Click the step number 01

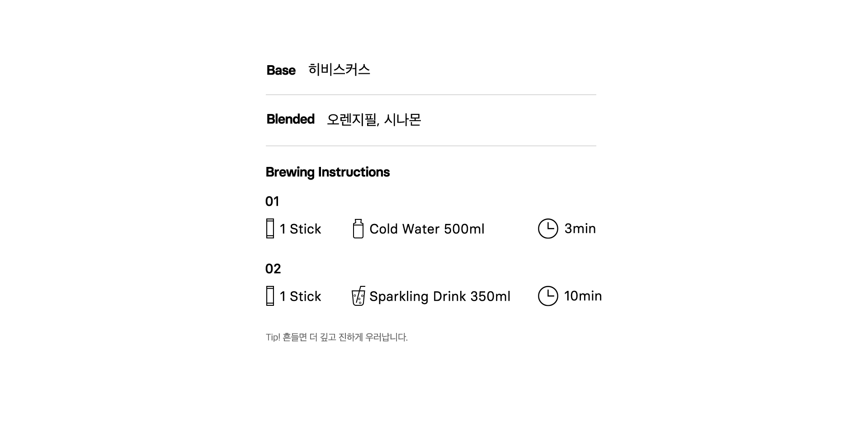[272, 201]
